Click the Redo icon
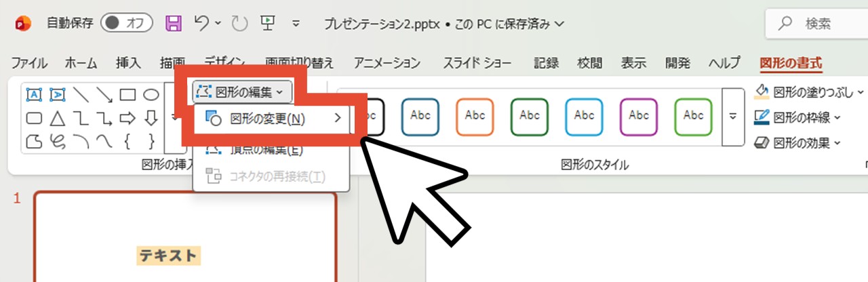868x282 pixels. (240, 24)
